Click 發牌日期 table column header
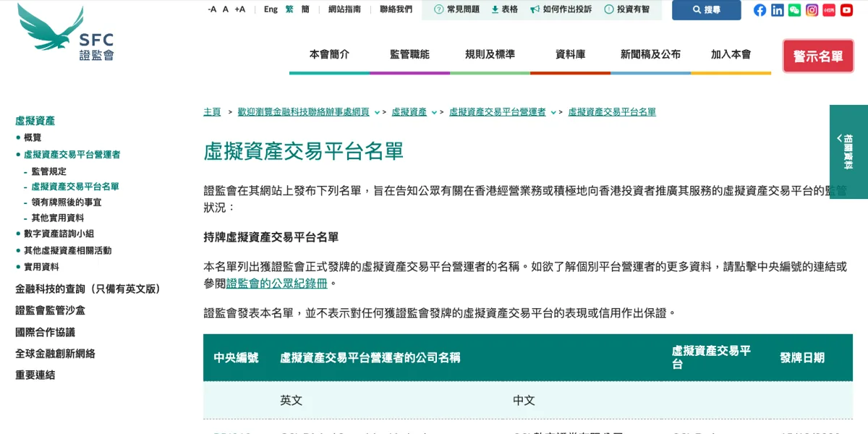This screenshot has height=434, width=868. click(x=802, y=357)
